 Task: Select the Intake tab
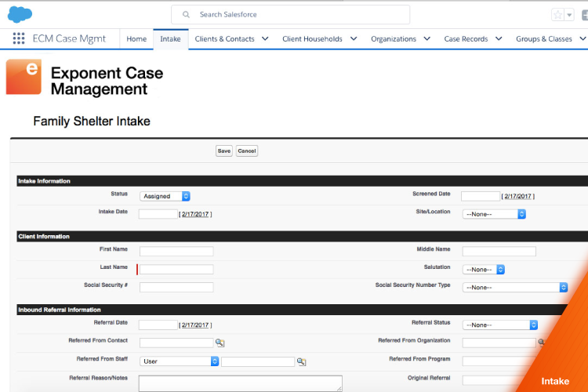[170, 39]
